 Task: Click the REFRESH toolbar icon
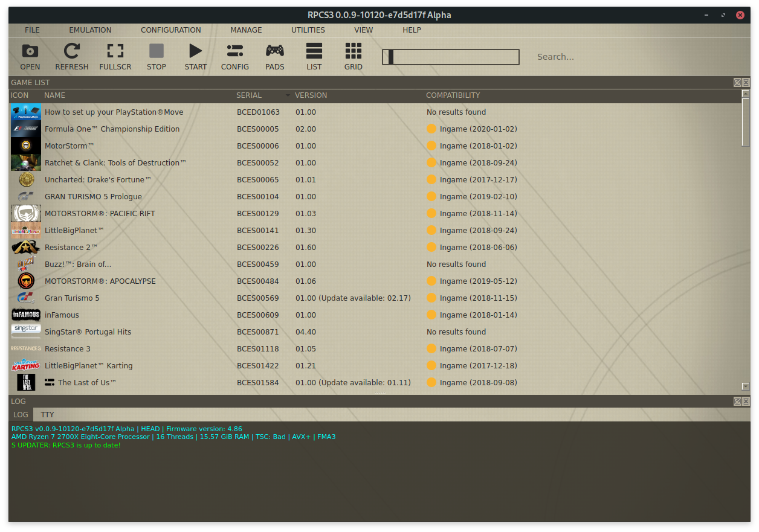point(72,51)
